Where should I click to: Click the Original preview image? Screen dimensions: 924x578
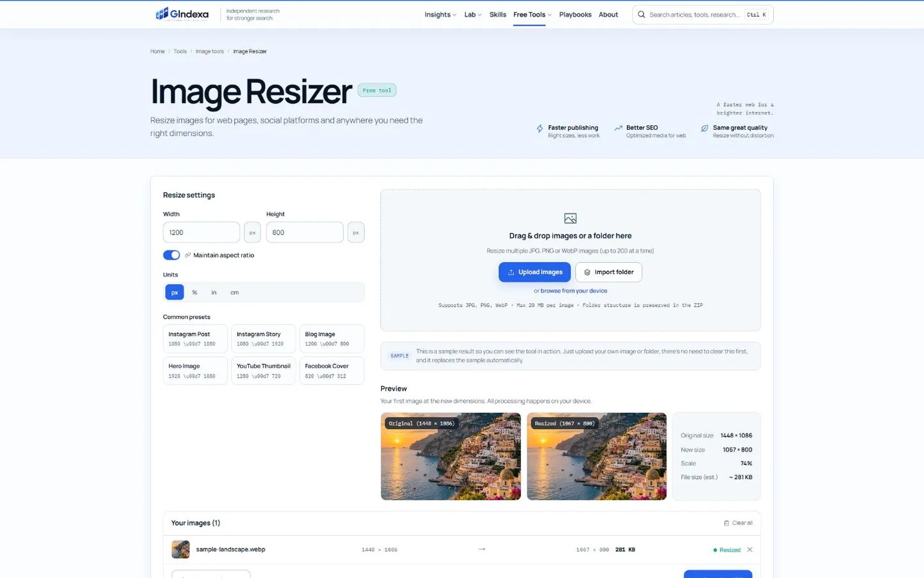tap(450, 456)
